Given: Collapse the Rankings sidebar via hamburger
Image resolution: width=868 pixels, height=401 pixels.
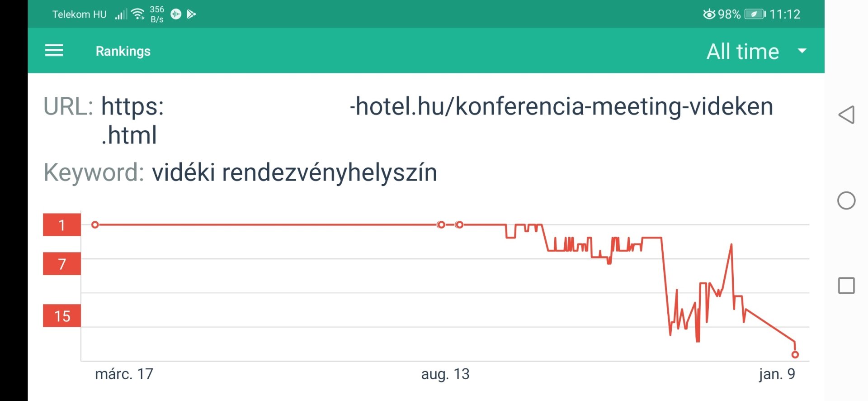Looking at the screenshot, I should click(54, 51).
